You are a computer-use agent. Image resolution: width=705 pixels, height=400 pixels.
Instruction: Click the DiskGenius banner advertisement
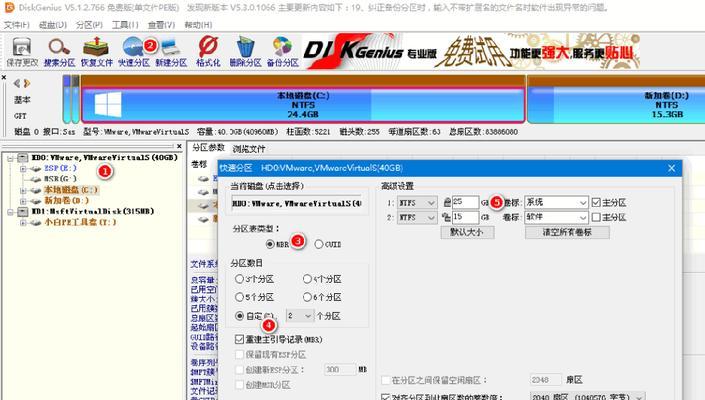coord(471,51)
